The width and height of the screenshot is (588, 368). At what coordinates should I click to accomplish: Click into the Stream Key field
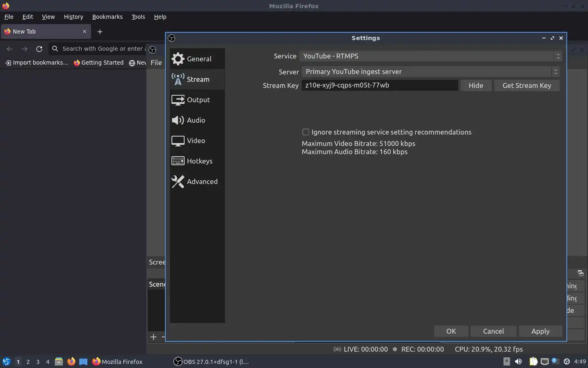pyautogui.click(x=380, y=85)
